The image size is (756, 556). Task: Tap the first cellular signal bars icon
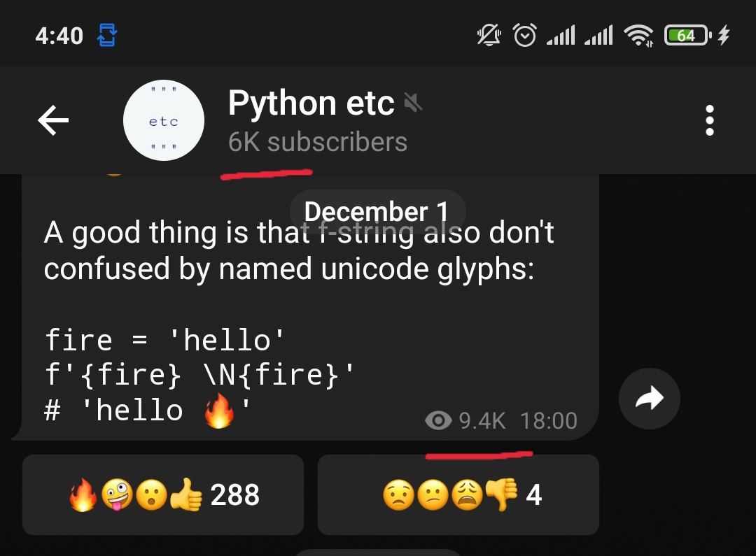click(x=561, y=35)
